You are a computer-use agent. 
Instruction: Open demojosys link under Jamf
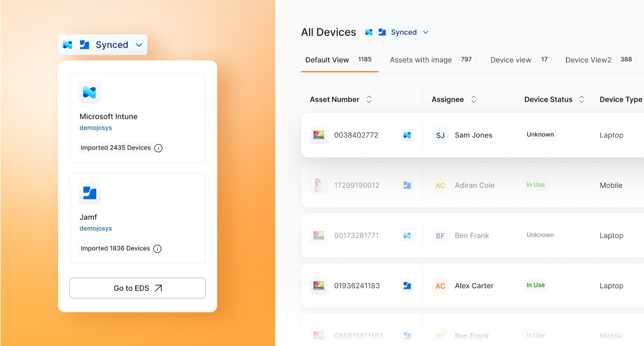96,228
